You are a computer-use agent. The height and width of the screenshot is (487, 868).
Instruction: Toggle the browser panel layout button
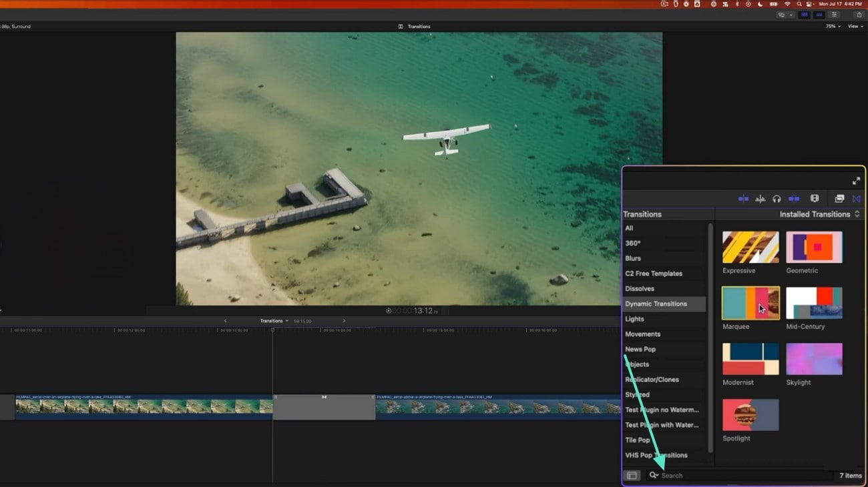pos(804,15)
